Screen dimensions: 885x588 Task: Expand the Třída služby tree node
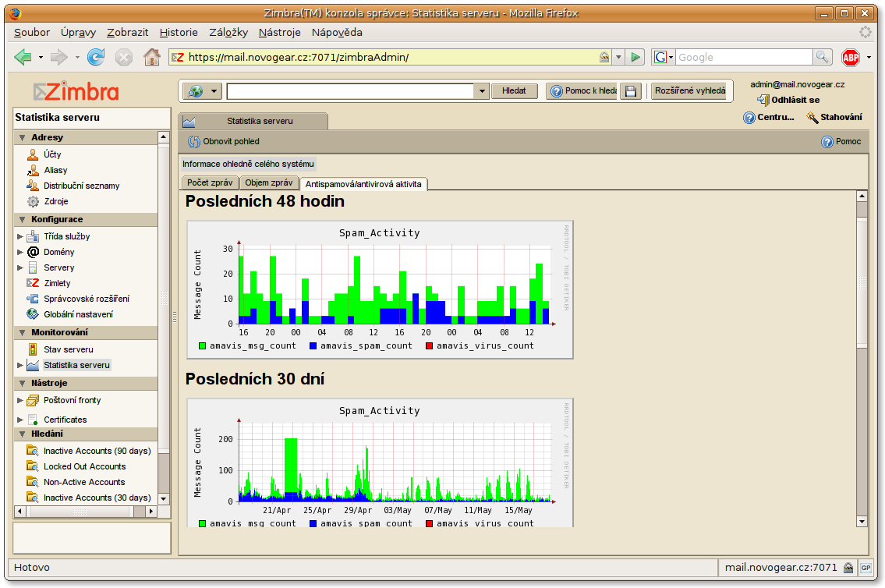[x=20, y=236]
